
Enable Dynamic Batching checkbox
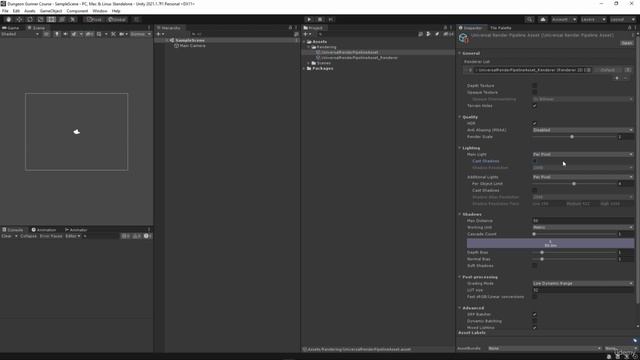click(x=535, y=321)
